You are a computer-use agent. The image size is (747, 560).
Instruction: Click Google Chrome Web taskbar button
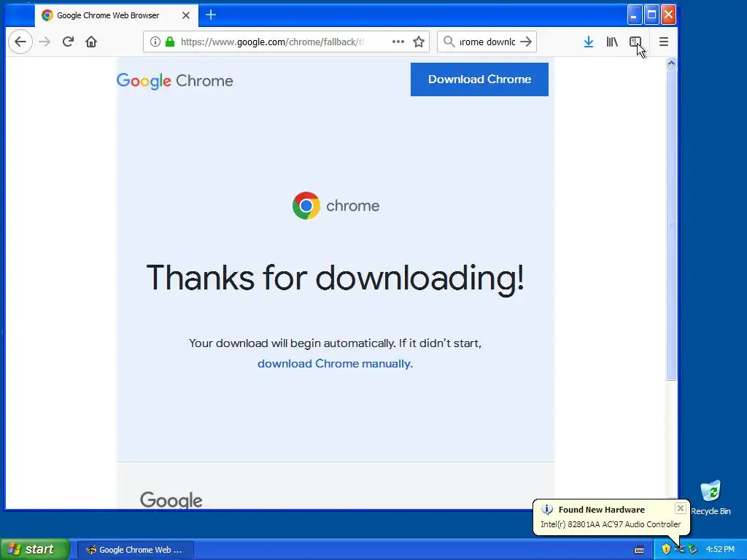(135, 550)
